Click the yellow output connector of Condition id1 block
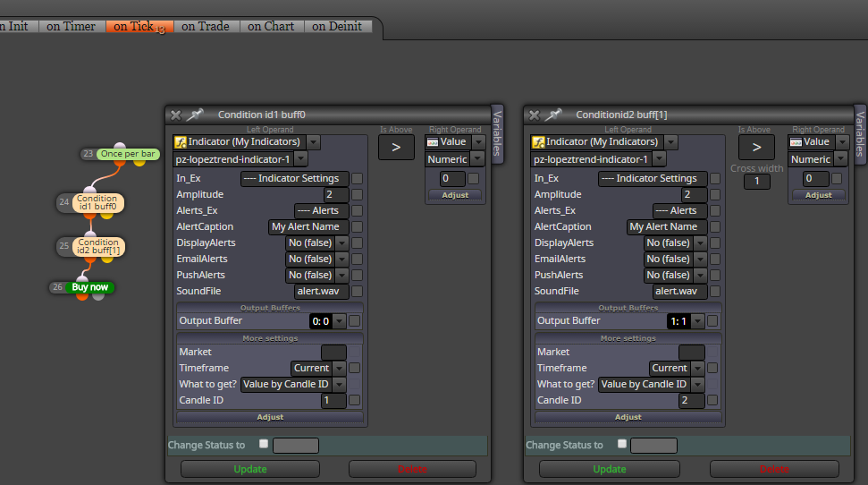 [106, 215]
